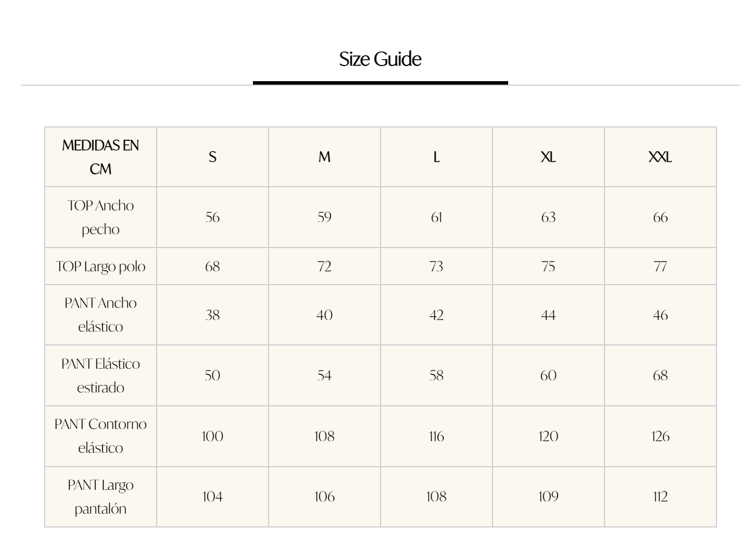
Task: Click the PANT Ancho elástico row label
Action: point(100,315)
